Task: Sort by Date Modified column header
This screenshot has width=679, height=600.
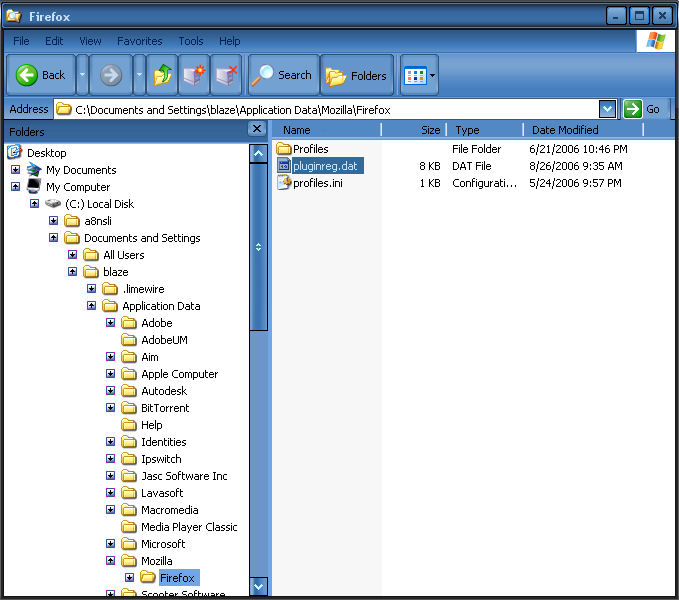Action: point(584,130)
